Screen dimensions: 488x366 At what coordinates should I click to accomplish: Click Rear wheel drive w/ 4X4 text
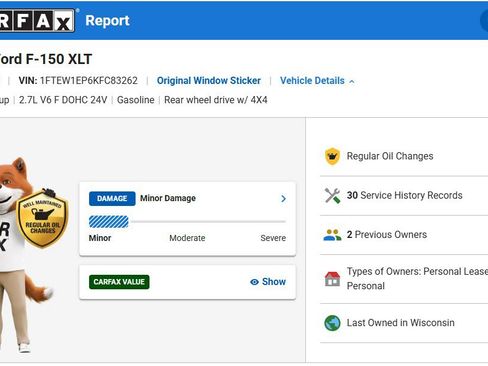tap(216, 100)
